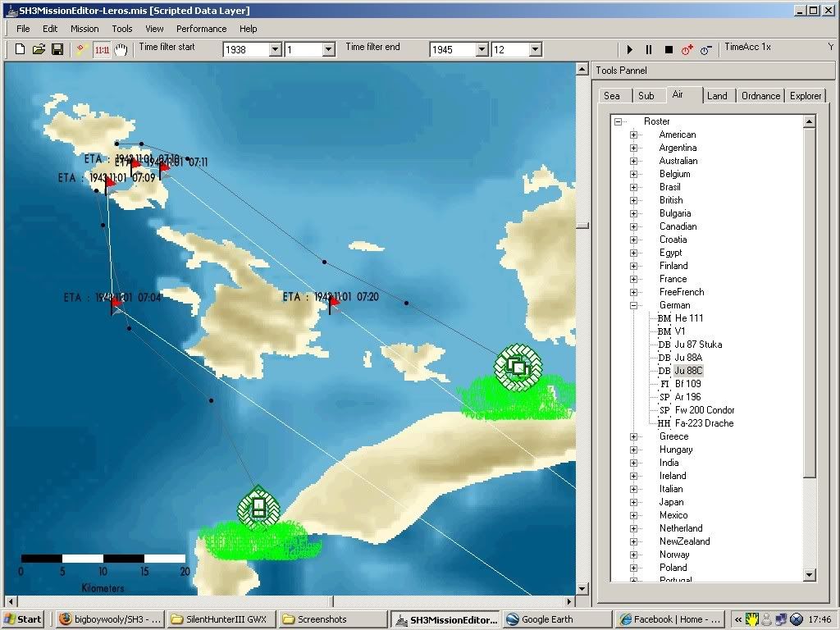The width and height of the screenshot is (840, 630).
Task: Open SilentHunterIII GWX folder taskbar button
Action: pyautogui.click(x=221, y=619)
